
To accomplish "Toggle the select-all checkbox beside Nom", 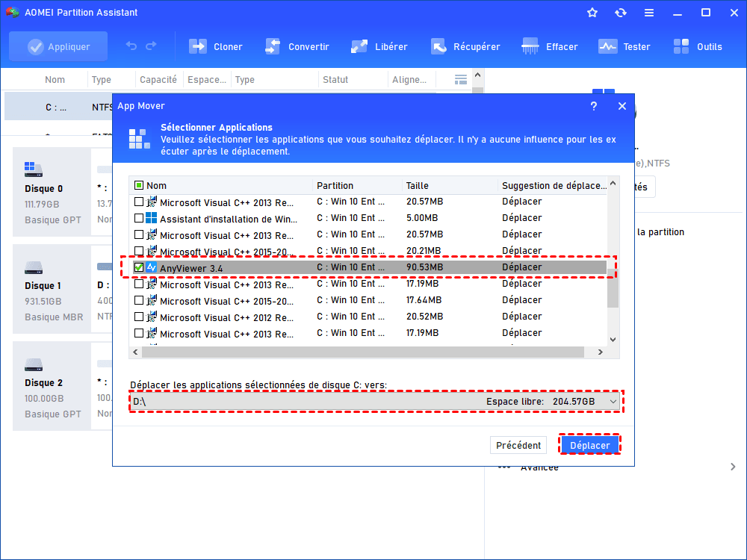I will click(139, 185).
